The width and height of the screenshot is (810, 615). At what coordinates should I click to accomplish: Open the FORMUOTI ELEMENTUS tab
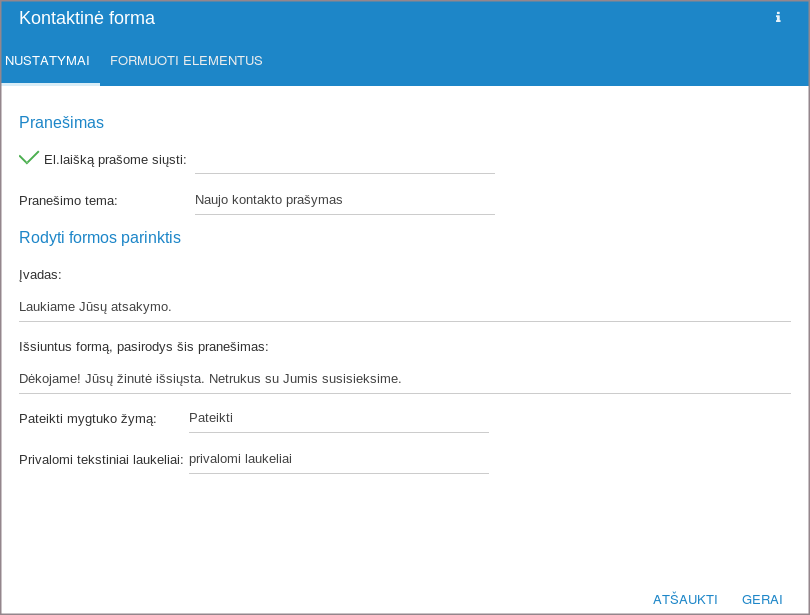click(x=186, y=61)
